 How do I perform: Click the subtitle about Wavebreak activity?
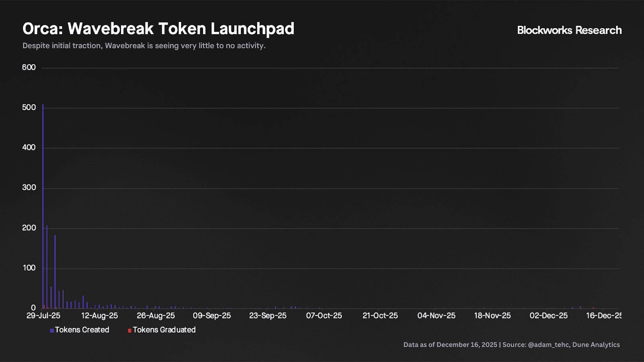(x=144, y=46)
